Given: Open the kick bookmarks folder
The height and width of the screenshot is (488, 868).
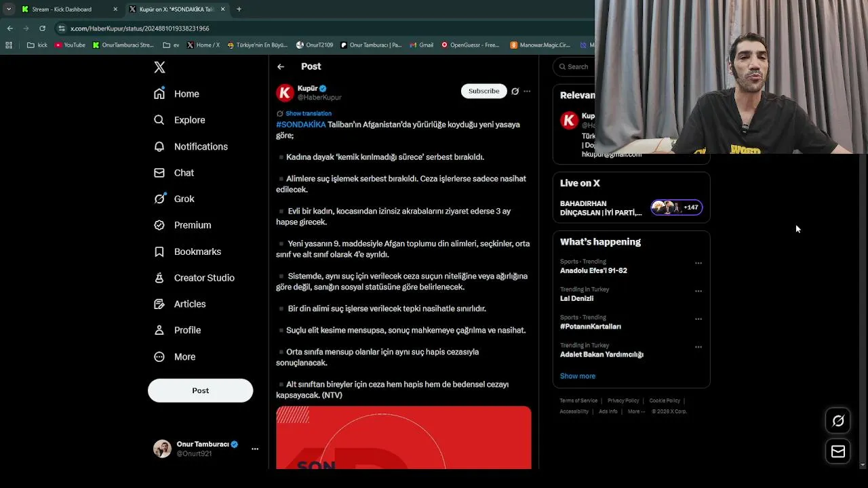Looking at the screenshot, I should [37, 45].
